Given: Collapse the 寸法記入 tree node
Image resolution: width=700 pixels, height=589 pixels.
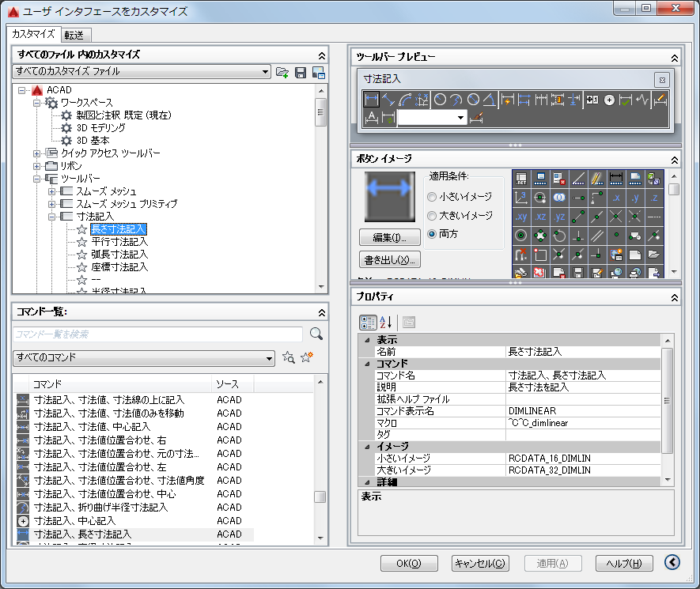Looking at the screenshot, I should [x=51, y=217].
